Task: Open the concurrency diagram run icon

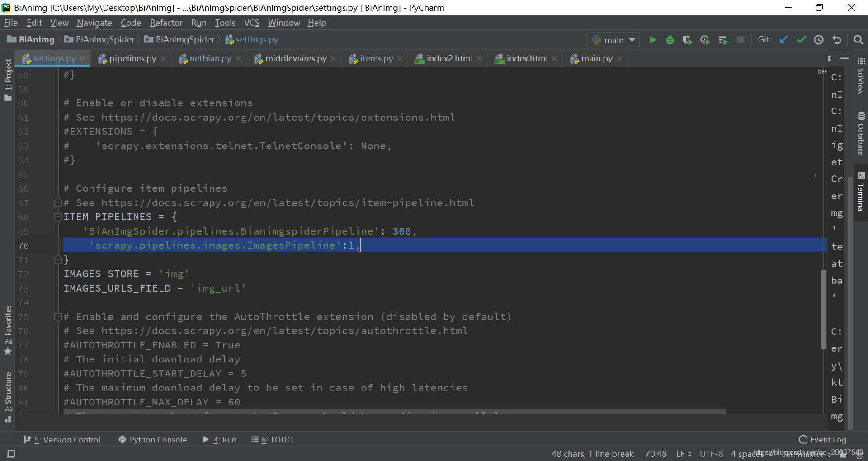Action: coord(723,40)
